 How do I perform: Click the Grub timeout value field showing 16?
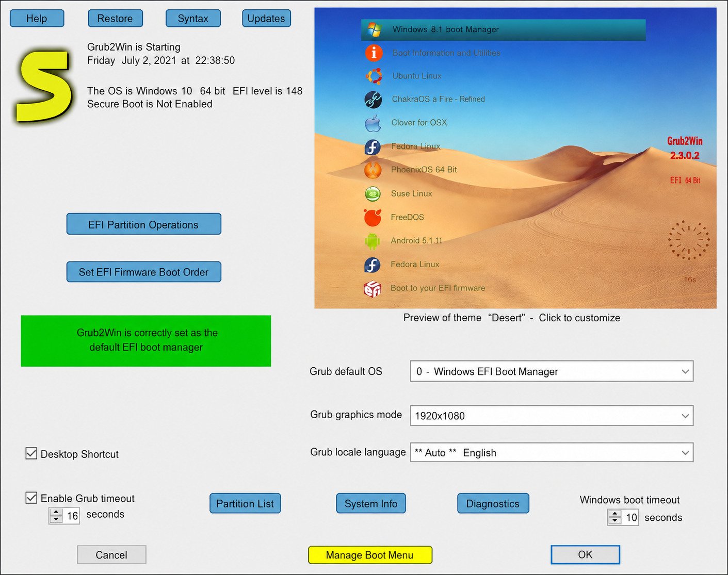pyautogui.click(x=72, y=516)
